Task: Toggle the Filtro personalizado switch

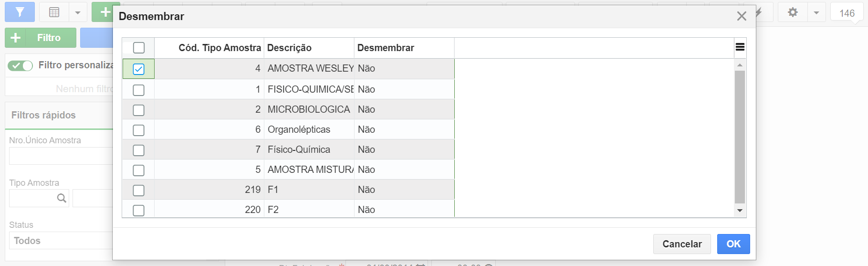Action: (x=20, y=65)
